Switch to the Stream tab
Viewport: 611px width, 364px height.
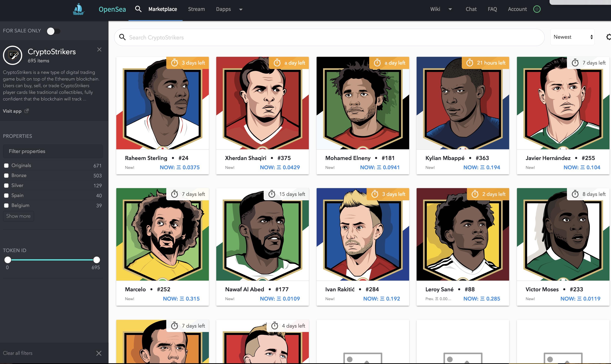[x=196, y=9]
